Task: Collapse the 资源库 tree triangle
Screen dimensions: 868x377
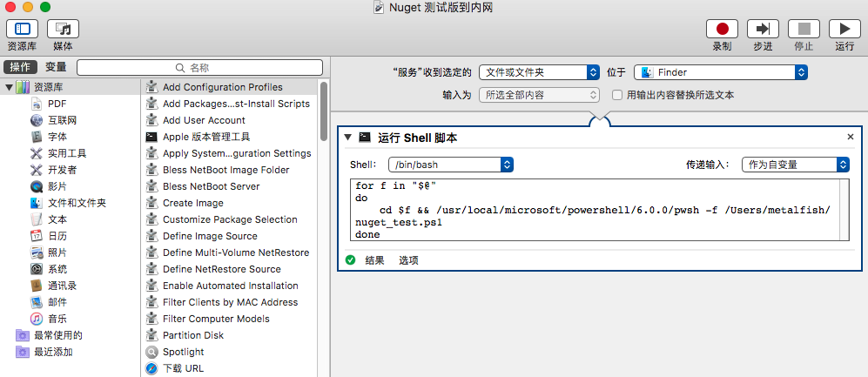Action: click(9, 87)
